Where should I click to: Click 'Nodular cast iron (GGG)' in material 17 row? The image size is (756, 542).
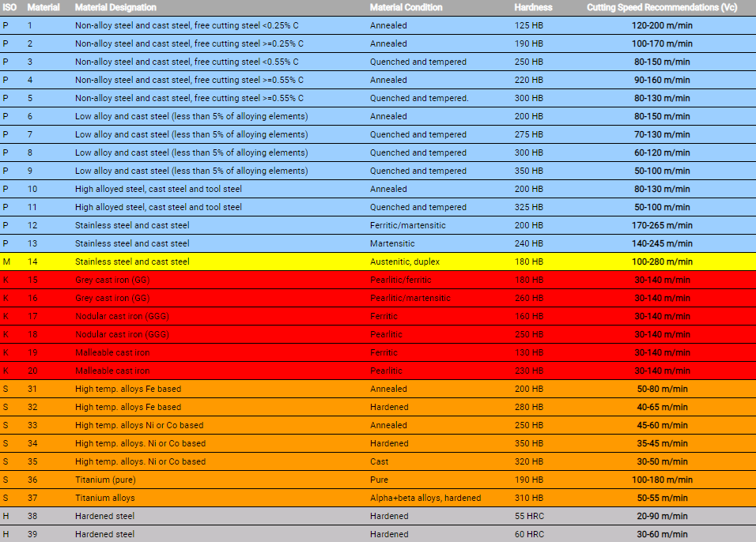[122, 317]
